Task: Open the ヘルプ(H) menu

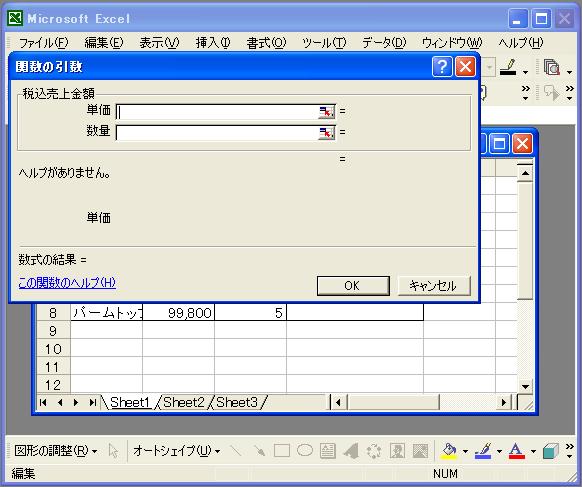Action: [x=521, y=43]
